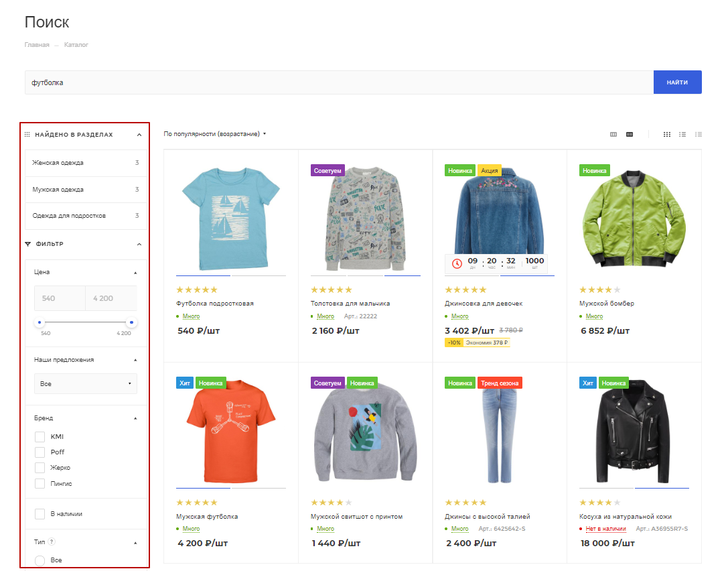This screenshot has width=728, height=571.
Task: Click the blue teen t-shirt image
Action: click(x=231, y=219)
